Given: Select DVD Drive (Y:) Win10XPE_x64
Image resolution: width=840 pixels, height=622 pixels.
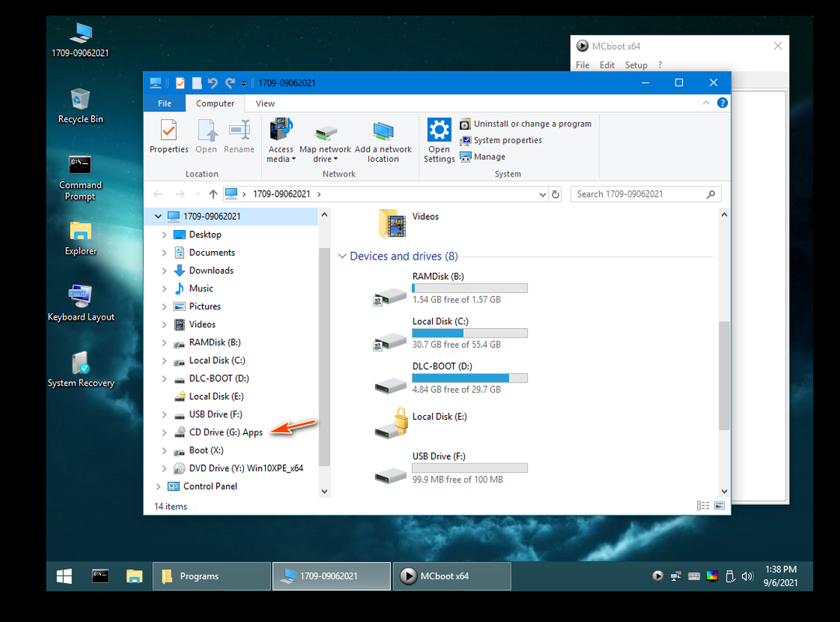Looking at the screenshot, I should click(246, 469).
